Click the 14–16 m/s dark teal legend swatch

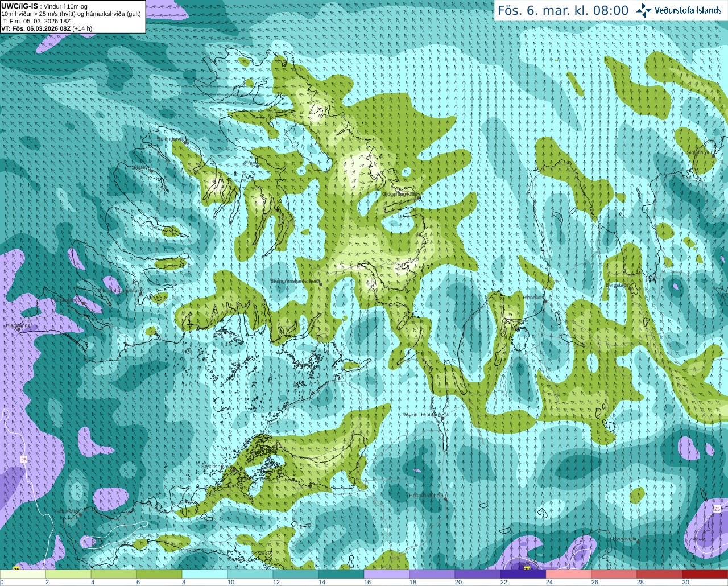point(341,574)
